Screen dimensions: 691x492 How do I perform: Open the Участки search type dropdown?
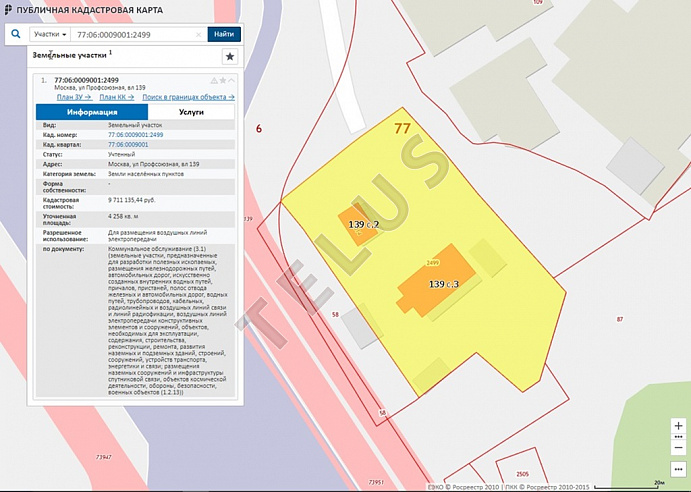pyautogui.click(x=50, y=34)
